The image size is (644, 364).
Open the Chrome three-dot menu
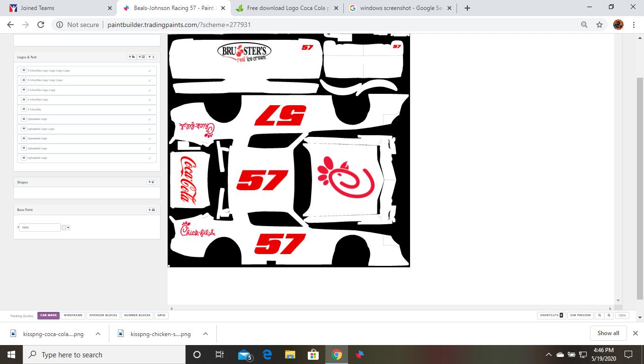click(x=634, y=25)
